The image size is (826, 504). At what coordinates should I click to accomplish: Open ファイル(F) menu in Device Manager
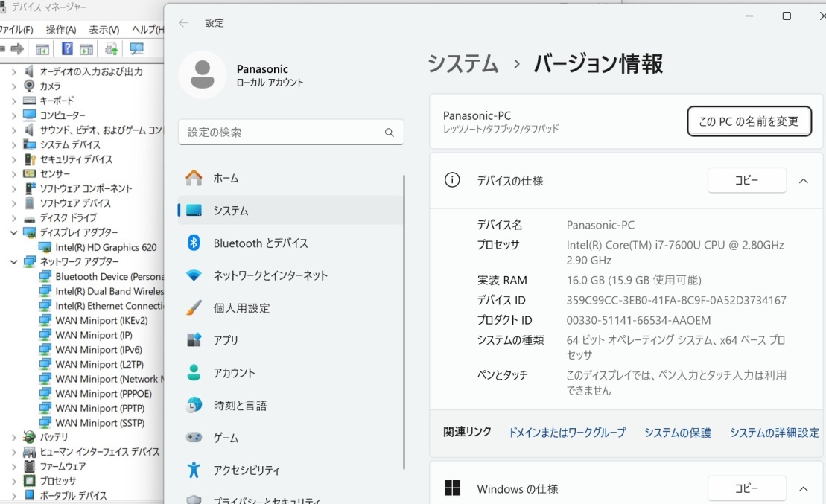(16, 30)
